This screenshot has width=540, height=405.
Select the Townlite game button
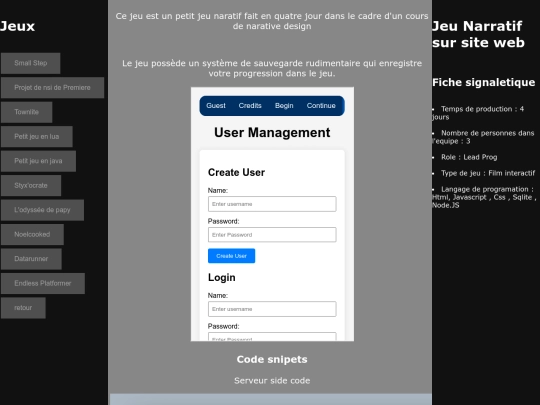(27, 112)
